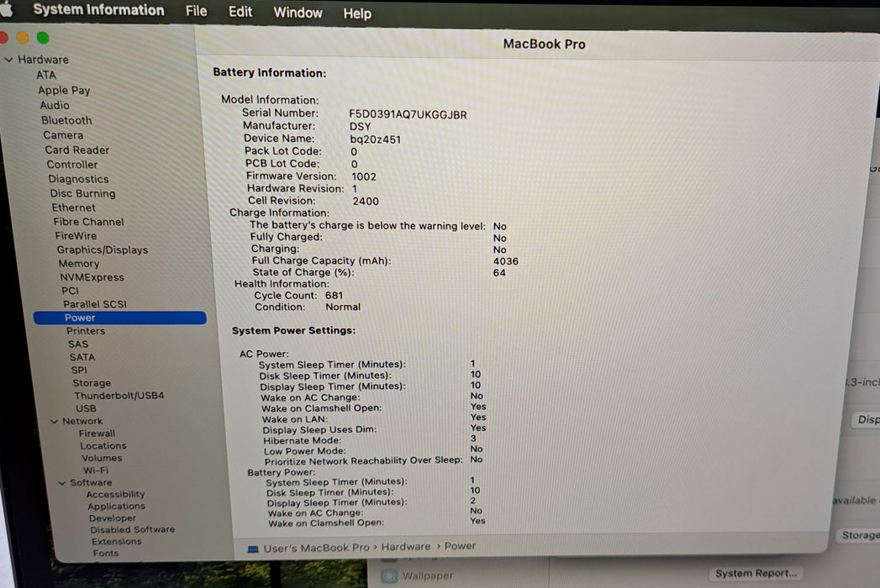Select Developer under Software
Viewport: 880px width, 588px height.
click(x=113, y=518)
